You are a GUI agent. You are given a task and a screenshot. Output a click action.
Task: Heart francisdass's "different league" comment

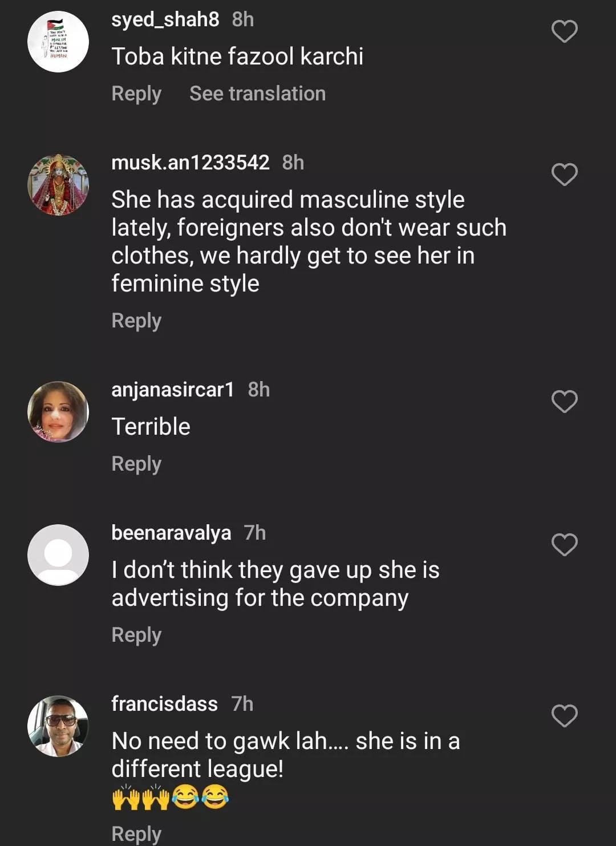pyautogui.click(x=564, y=716)
